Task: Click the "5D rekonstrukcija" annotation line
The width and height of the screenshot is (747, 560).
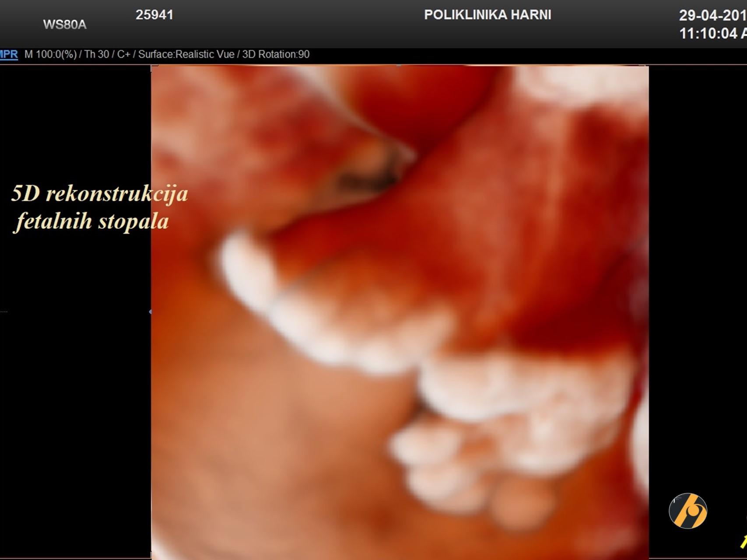Action: click(100, 193)
